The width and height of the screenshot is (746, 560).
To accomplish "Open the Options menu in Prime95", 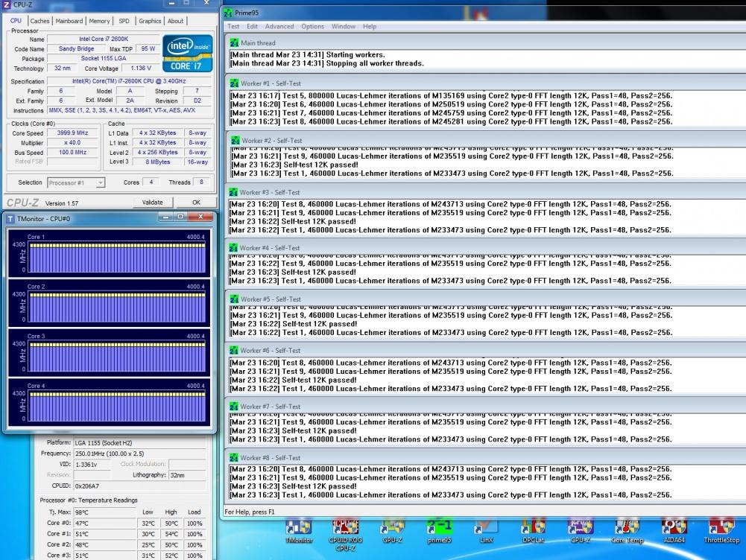I will (x=312, y=26).
